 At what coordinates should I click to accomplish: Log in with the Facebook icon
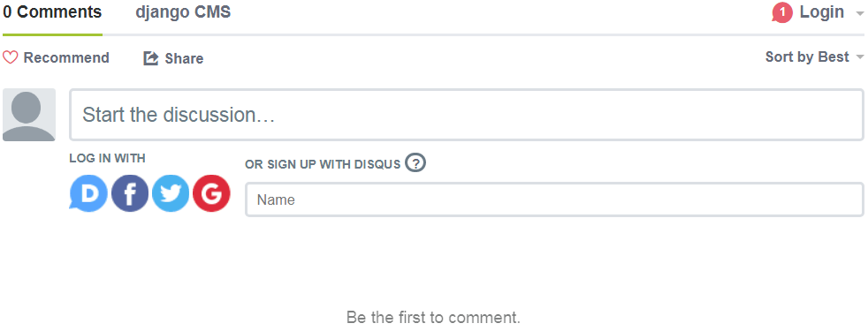tap(130, 193)
